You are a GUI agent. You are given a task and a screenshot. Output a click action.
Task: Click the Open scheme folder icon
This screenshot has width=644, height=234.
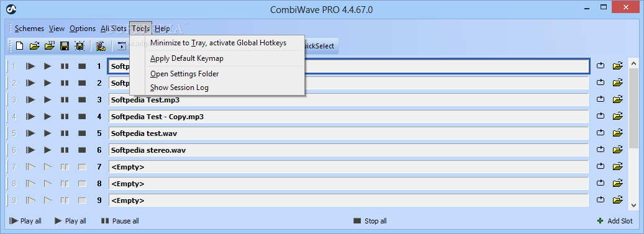pyautogui.click(x=35, y=46)
